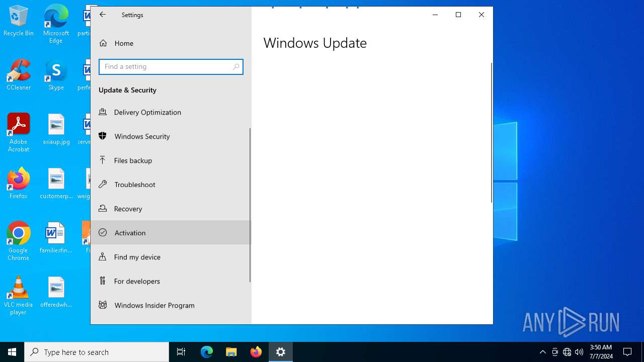Click the Find a setting search box
Image resolution: width=644 pixels, height=362 pixels.
click(x=171, y=67)
